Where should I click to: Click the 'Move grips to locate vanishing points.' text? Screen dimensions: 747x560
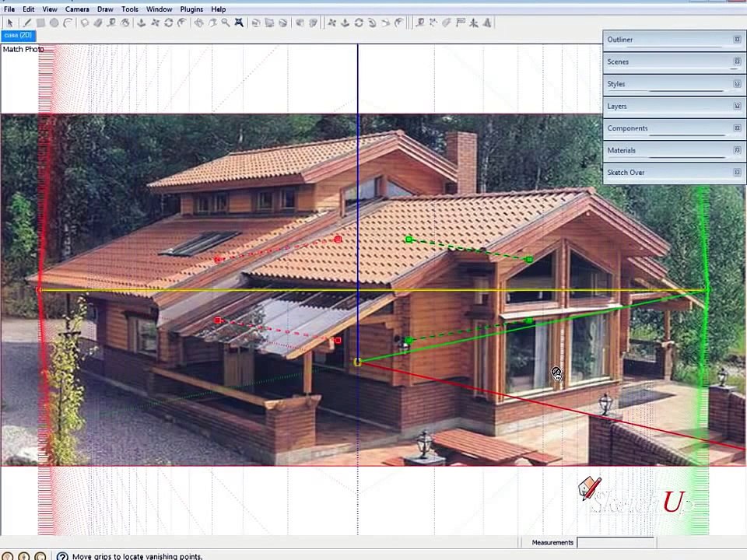[x=137, y=556]
